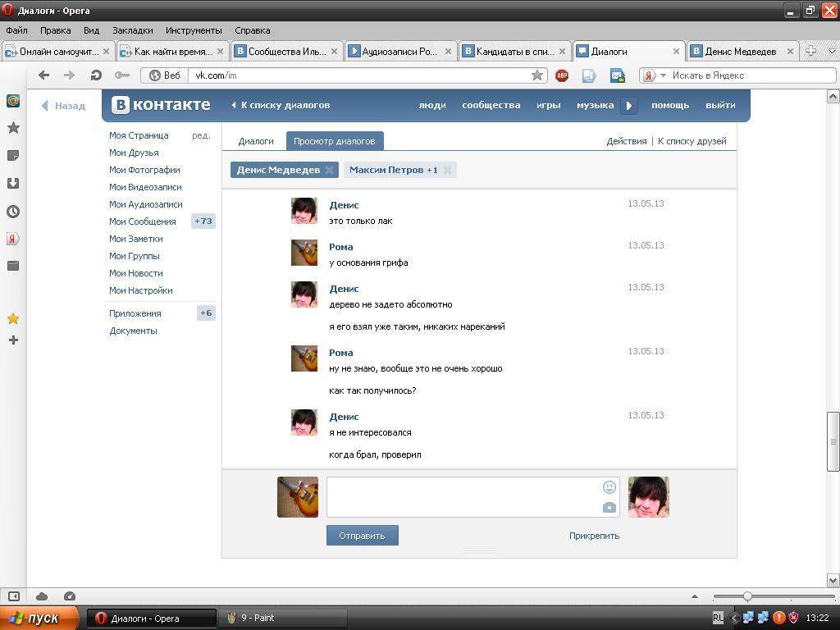Go to К списку друзей link

pos(692,141)
